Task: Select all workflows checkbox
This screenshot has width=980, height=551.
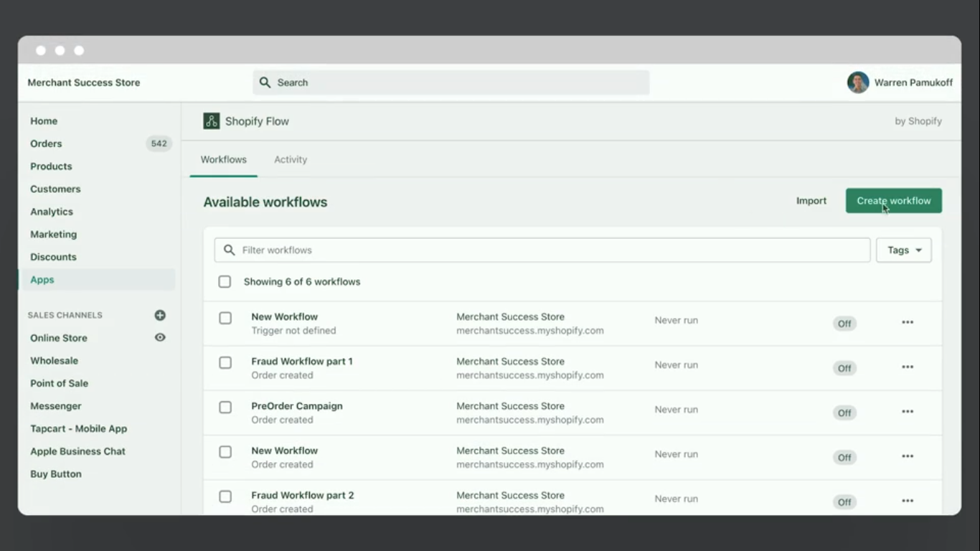Action: (x=225, y=282)
